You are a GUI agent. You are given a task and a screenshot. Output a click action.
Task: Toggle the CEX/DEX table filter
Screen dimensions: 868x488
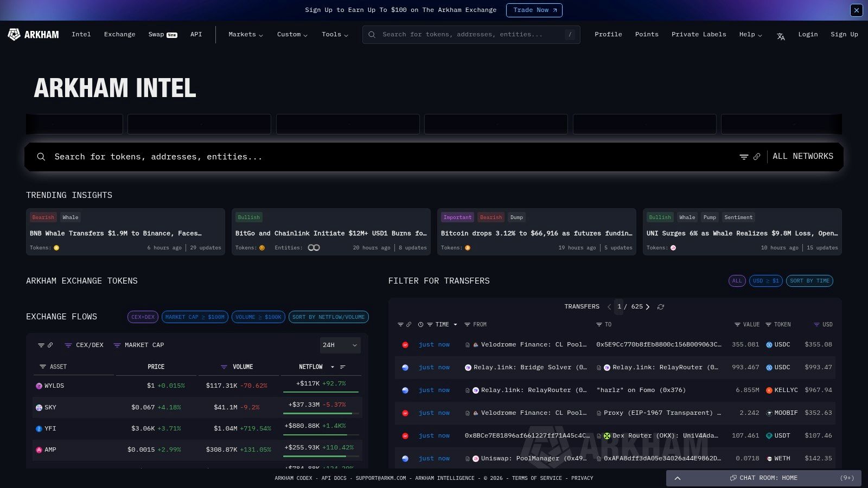coord(84,345)
